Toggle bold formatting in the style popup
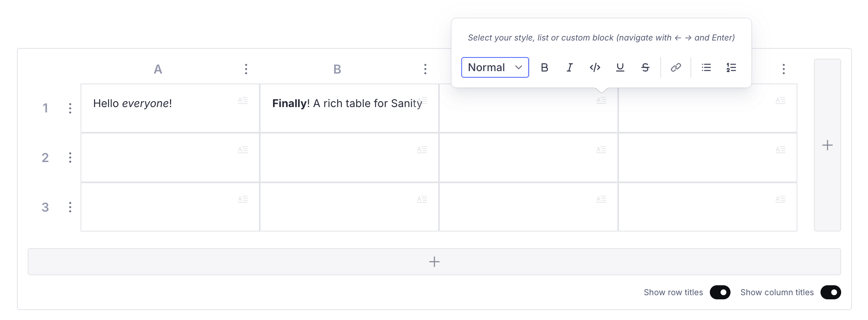Image resolution: width=868 pixels, height=320 pixels. click(544, 67)
